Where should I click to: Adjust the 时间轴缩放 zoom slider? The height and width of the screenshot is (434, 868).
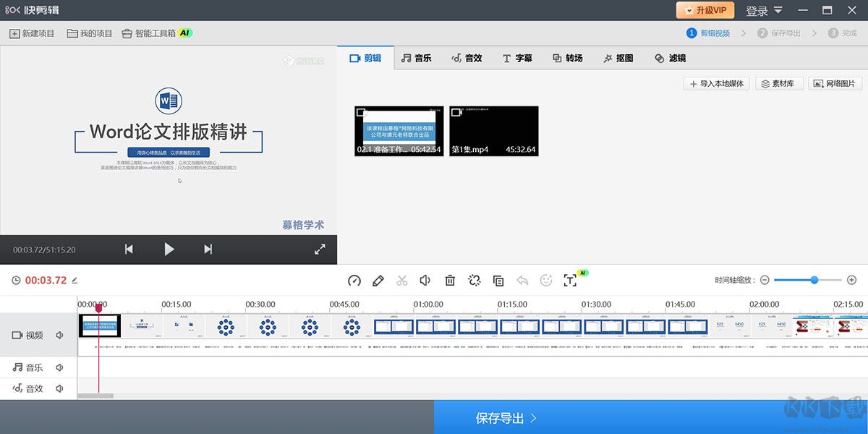click(813, 280)
